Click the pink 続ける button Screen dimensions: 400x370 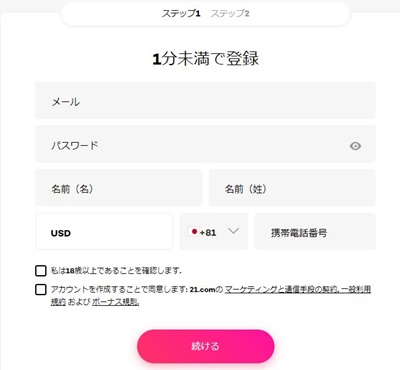coord(206,346)
